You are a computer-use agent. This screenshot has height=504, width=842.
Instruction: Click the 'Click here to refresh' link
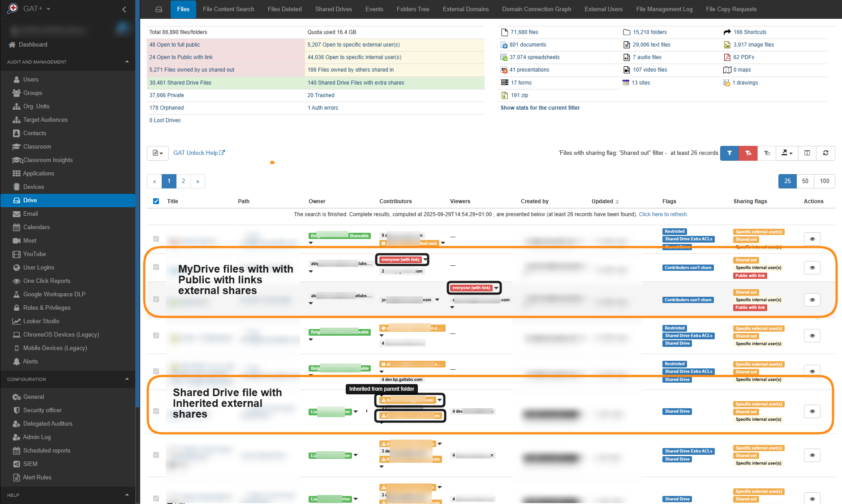[x=663, y=214]
